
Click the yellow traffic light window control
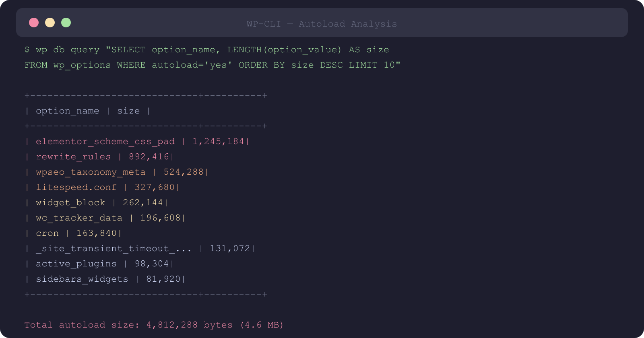pyautogui.click(x=50, y=23)
